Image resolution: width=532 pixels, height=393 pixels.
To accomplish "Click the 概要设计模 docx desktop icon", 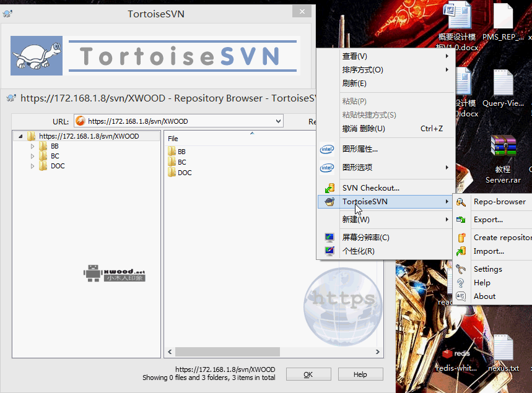I will tap(458, 15).
